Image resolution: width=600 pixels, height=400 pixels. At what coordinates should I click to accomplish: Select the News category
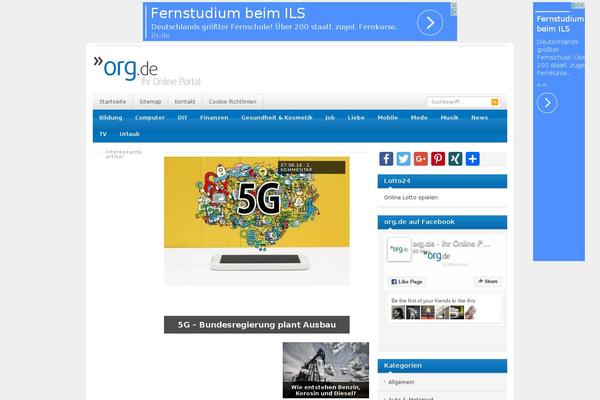click(479, 118)
